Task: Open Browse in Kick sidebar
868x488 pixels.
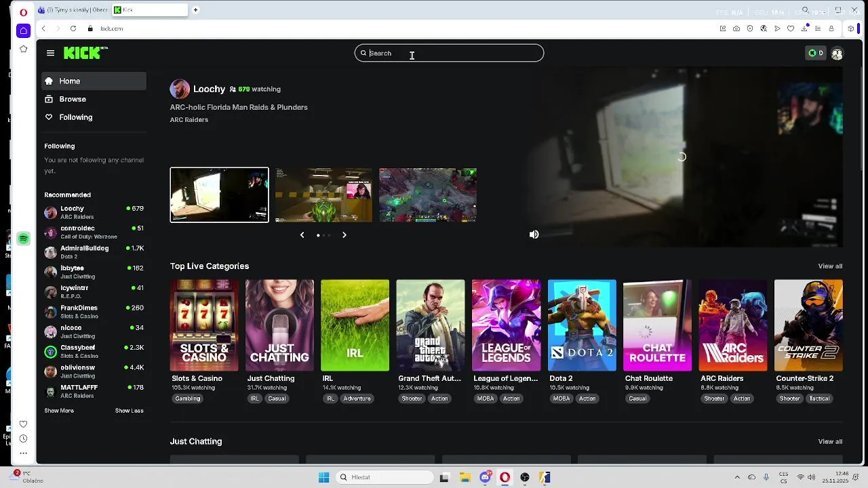Action: coord(94,99)
